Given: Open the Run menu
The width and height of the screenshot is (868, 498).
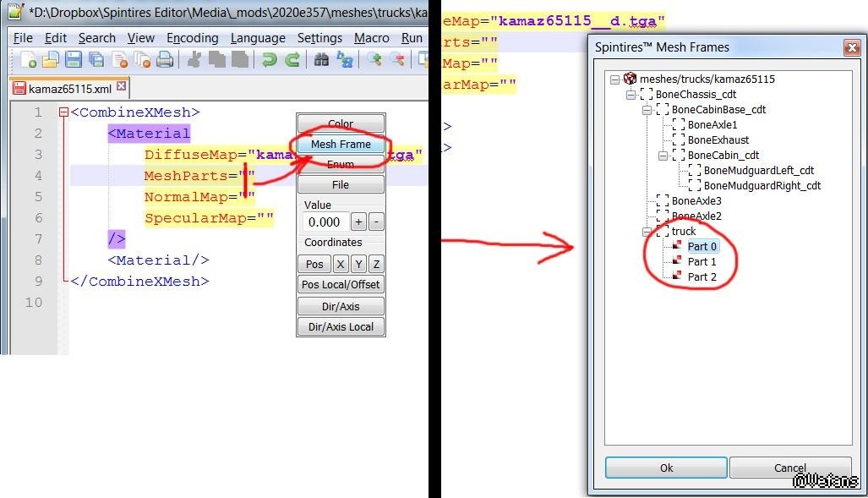Looking at the screenshot, I should (x=412, y=38).
